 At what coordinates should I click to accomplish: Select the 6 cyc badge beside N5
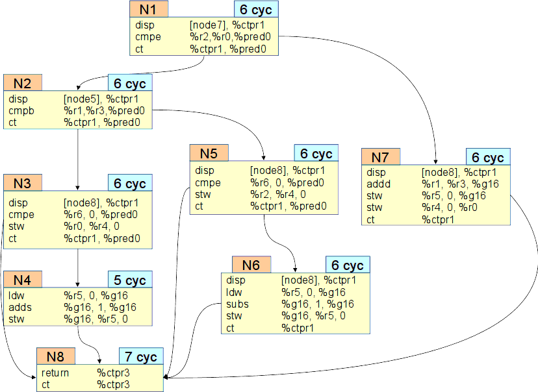point(316,154)
